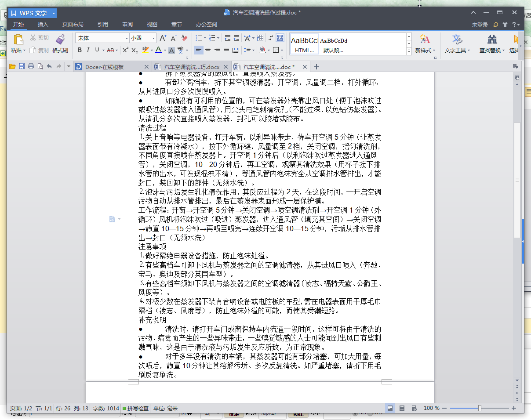Viewport: 531px width, 420px height.
Task: Click the print icon in quick toolbar
Action: 31,66
